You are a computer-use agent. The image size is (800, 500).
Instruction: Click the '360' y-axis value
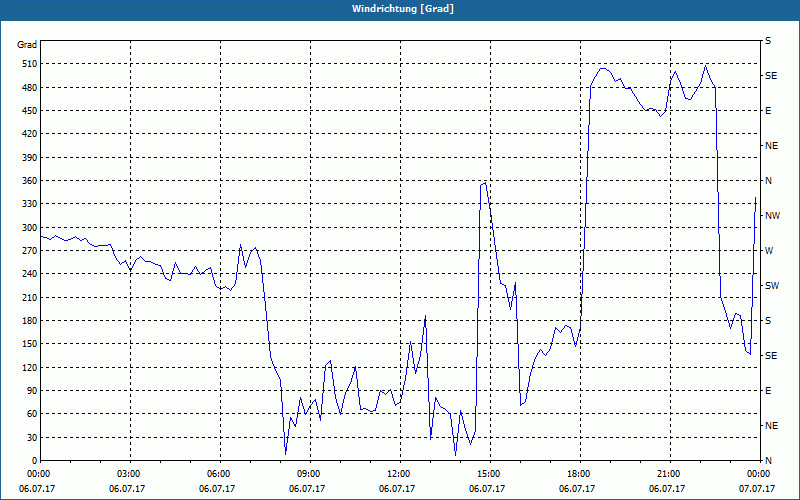30,181
